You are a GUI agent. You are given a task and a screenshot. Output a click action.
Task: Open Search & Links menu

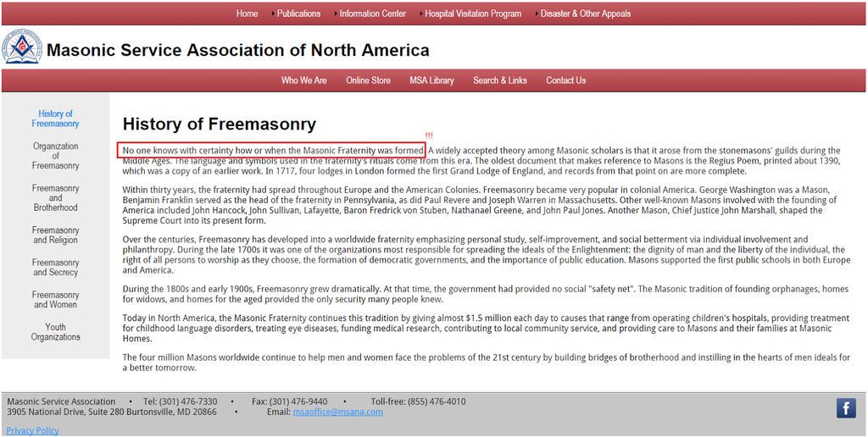coord(500,80)
